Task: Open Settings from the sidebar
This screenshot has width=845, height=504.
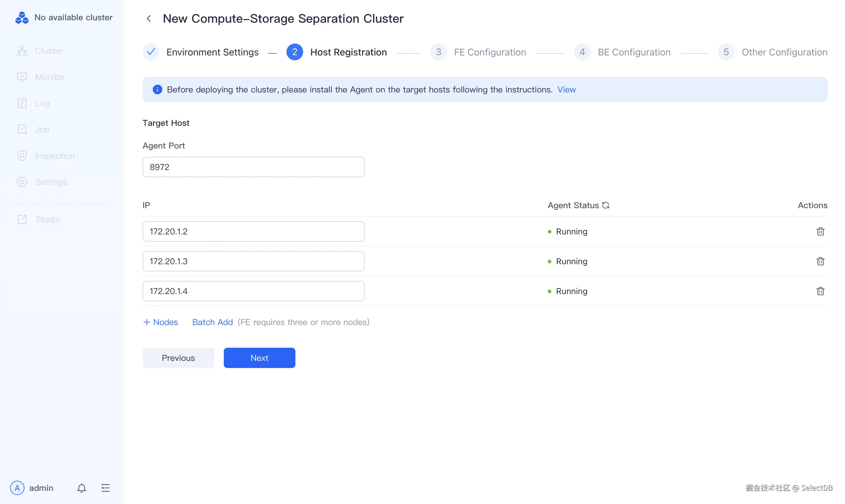Action: coord(51,182)
